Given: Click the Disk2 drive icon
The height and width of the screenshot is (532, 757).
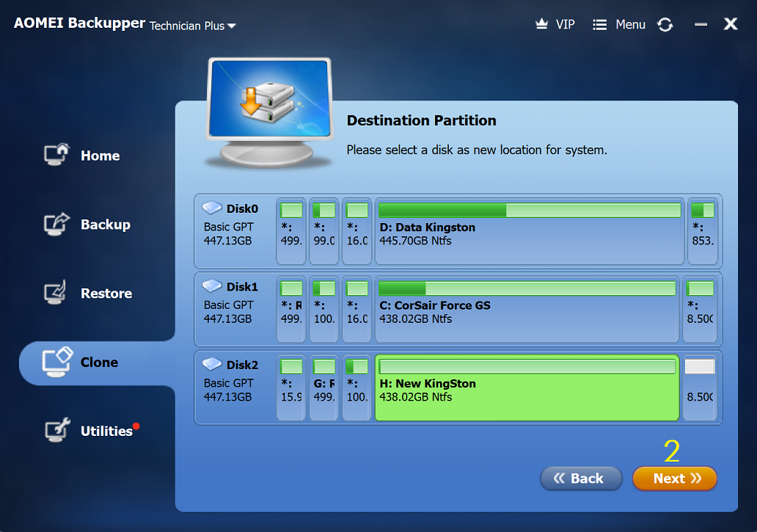Looking at the screenshot, I should (x=212, y=365).
